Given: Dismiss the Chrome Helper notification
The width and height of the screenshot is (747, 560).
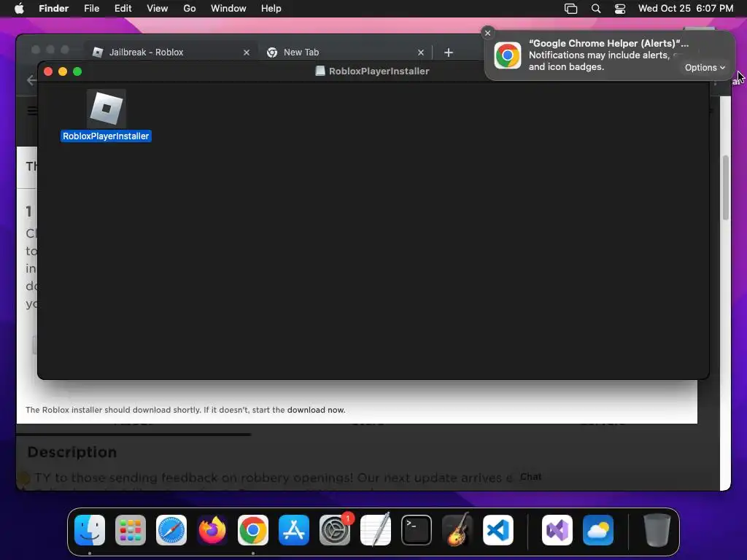Looking at the screenshot, I should pos(487,33).
